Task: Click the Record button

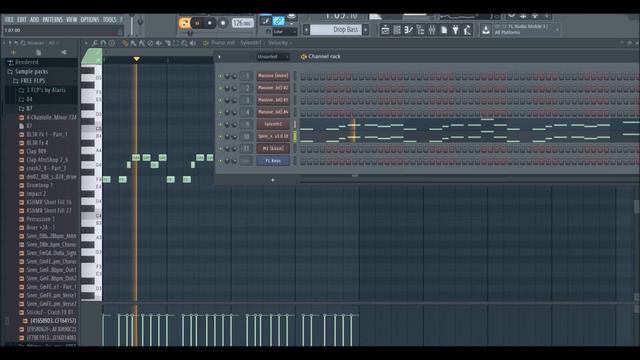Action: tap(223, 23)
